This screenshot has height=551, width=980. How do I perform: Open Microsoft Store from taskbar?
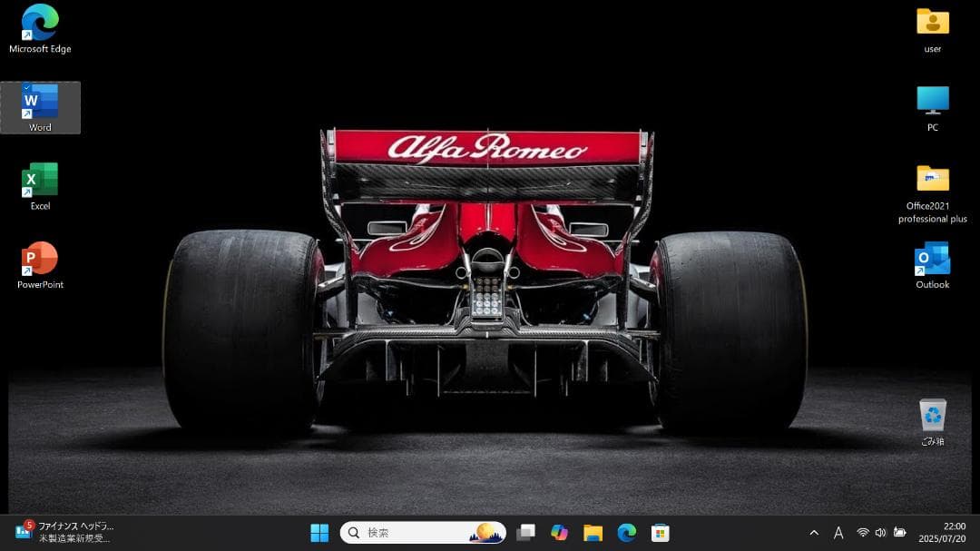click(x=660, y=532)
